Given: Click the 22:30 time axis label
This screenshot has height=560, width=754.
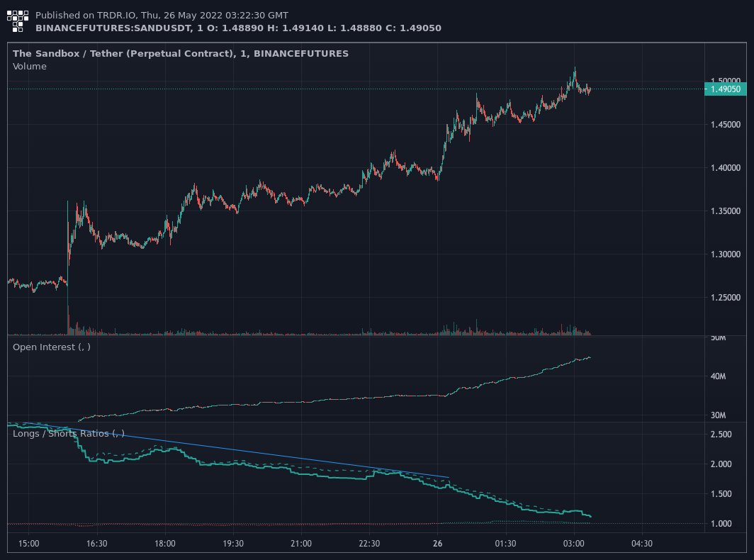Looking at the screenshot, I should point(369,544).
